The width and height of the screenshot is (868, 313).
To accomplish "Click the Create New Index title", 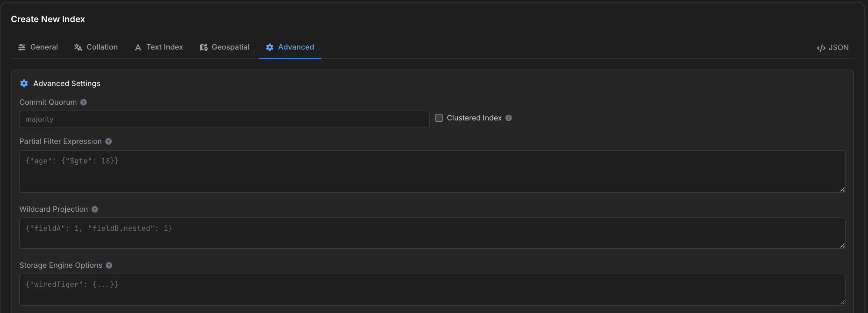I will (48, 19).
